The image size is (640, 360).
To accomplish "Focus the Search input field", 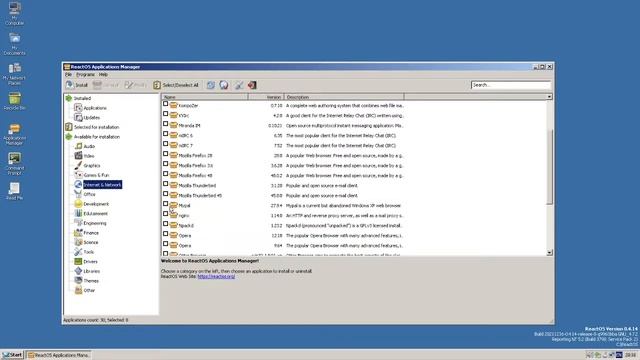I will tap(511, 85).
